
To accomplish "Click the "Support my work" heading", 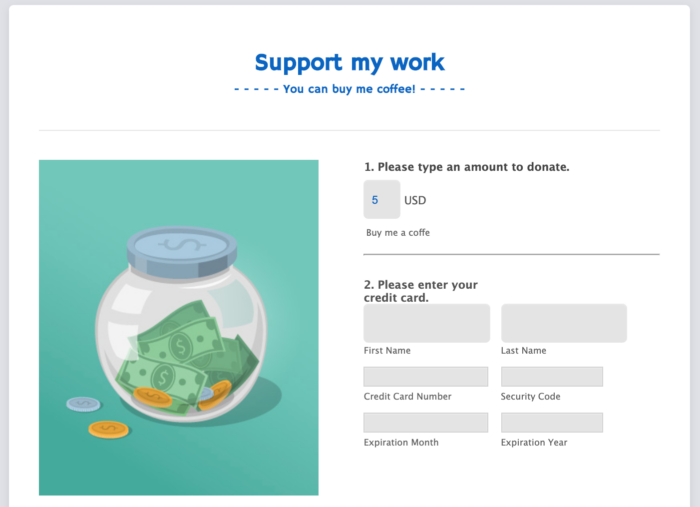I will [x=349, y=62].
